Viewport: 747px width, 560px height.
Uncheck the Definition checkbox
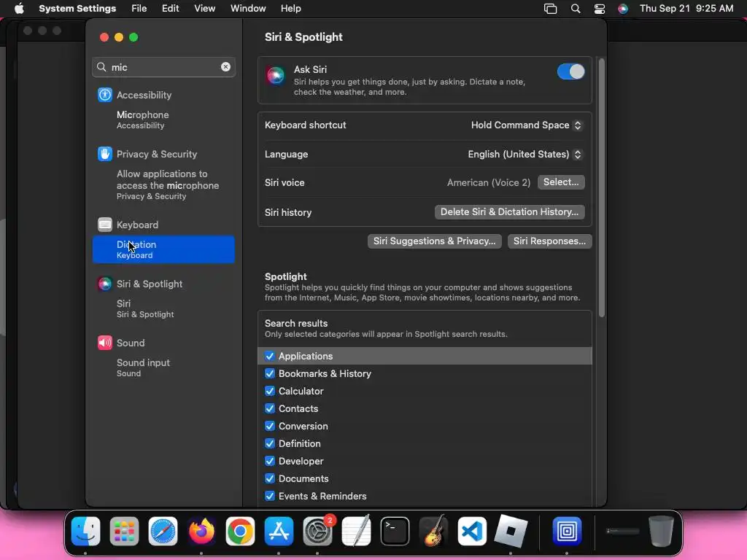pyautogui.click(x=270, y=443)
